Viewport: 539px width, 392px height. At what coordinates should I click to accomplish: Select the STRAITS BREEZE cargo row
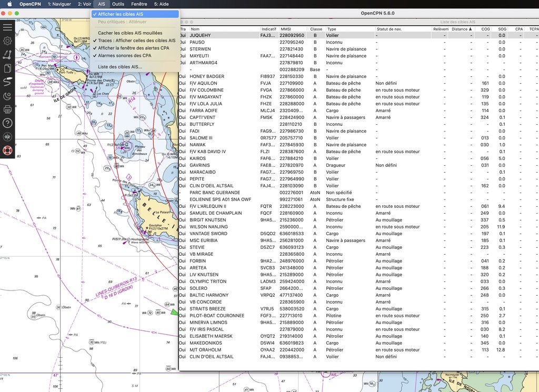click(359, 309)
